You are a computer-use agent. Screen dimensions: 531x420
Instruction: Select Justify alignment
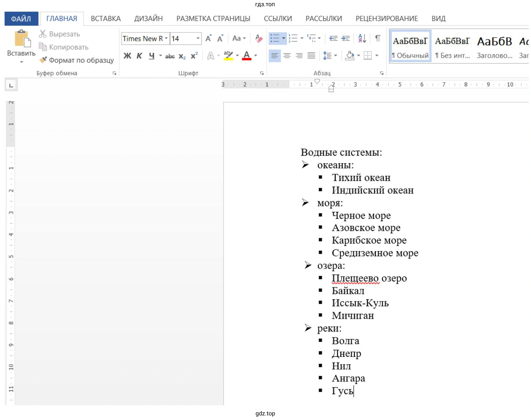click(x=311, y=56)
